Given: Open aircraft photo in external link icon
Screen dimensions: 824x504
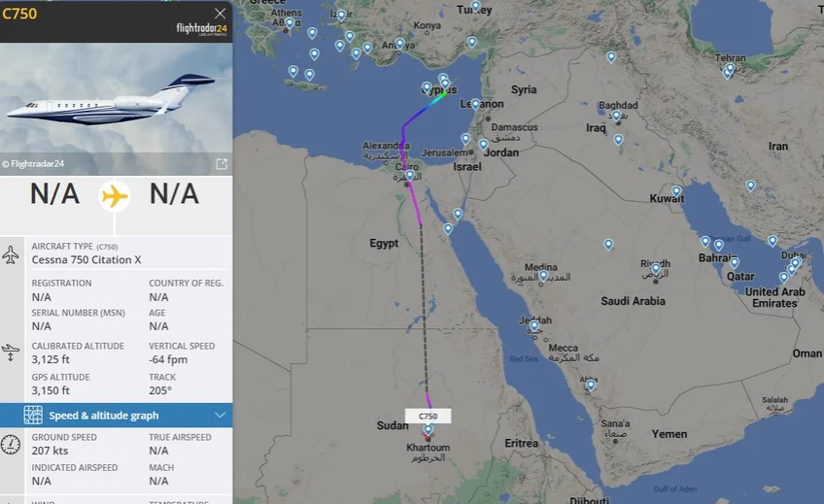Looking at the screenshot, I should click(221, 164).
